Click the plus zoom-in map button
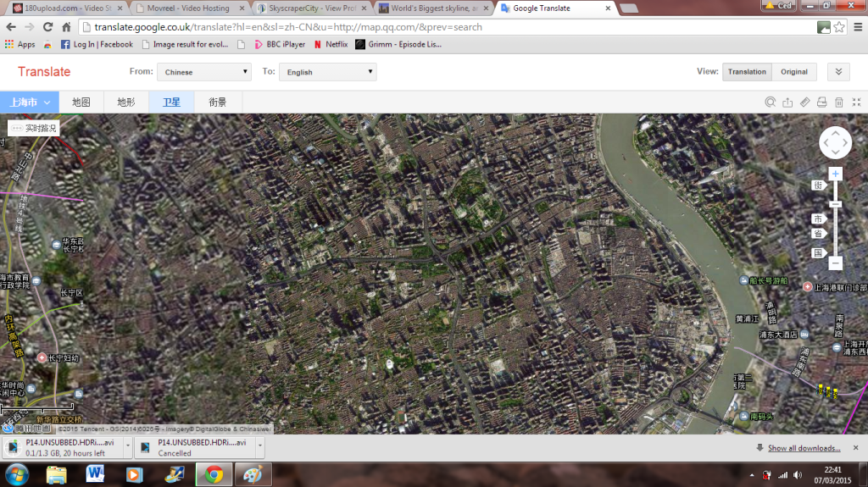 coord(835,174)
